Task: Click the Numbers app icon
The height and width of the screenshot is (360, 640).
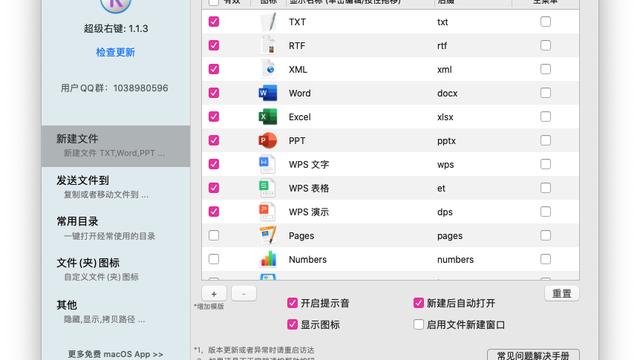Action: click(x=268, y=259)
